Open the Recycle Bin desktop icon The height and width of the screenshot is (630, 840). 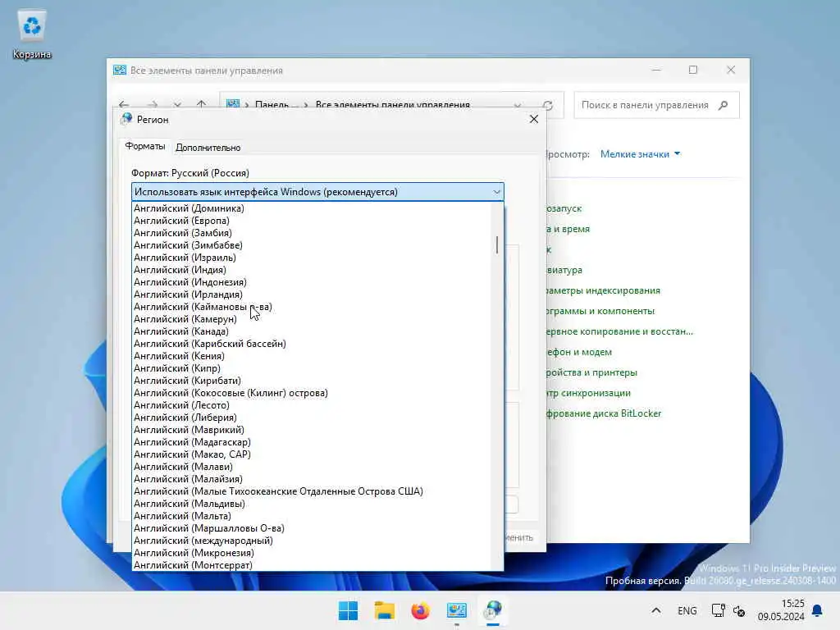pyautogui.click(x=32, y=34)
